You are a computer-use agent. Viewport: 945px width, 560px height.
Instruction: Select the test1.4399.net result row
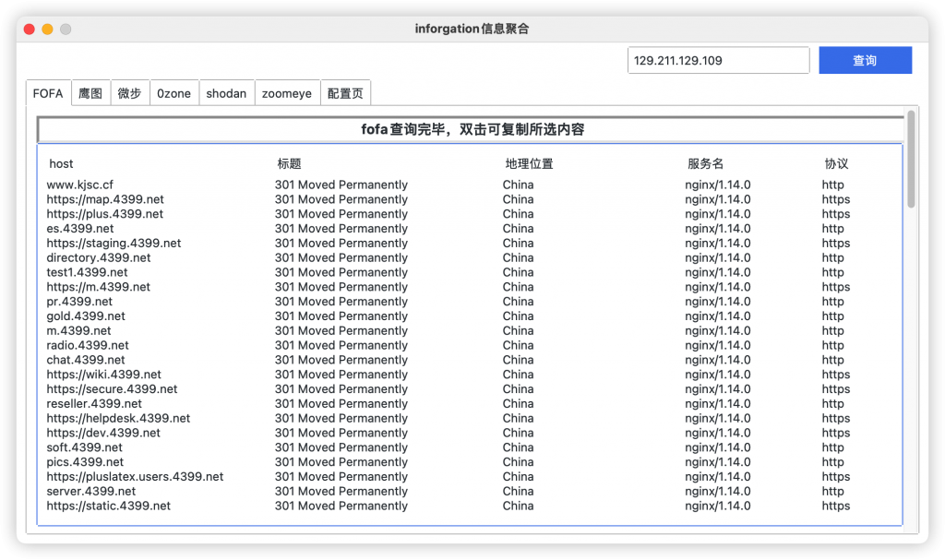(x=86, y=272)
